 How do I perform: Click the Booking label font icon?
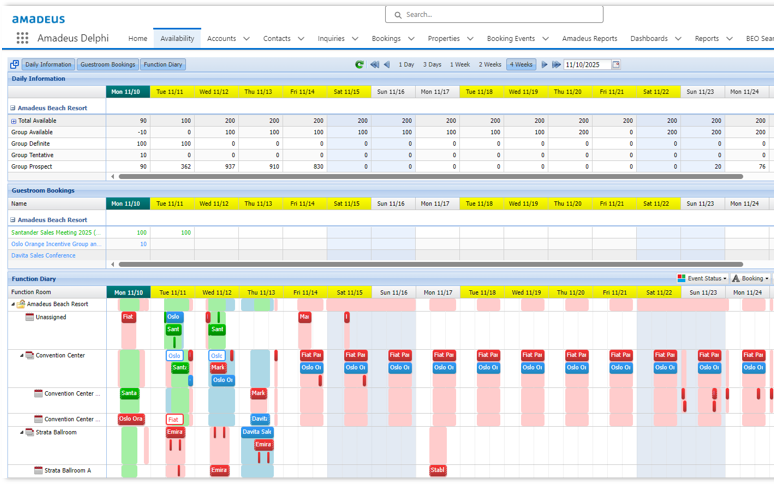coord(735,278)
